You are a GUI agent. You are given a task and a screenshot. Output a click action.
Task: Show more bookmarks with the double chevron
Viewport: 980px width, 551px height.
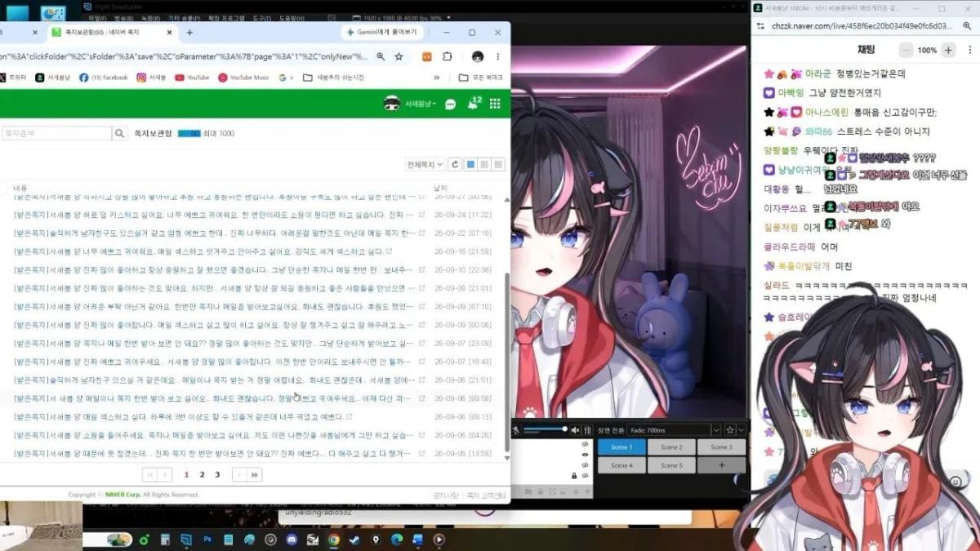click(x=437, y=78)
